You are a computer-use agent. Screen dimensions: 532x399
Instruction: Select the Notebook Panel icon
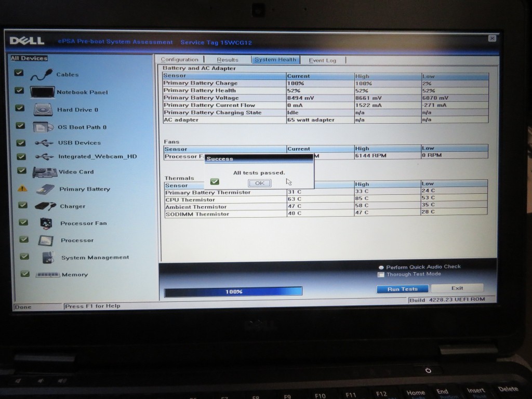42,92
